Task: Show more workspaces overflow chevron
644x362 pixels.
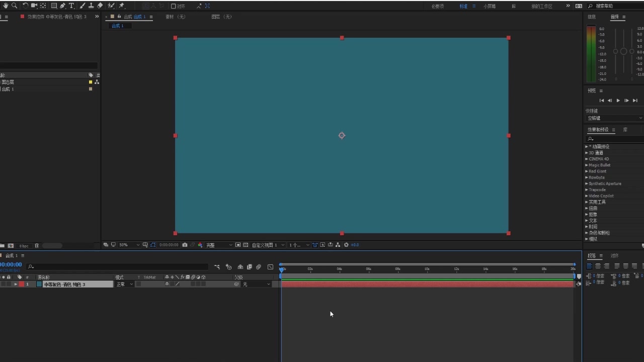Action: (568, 6)
